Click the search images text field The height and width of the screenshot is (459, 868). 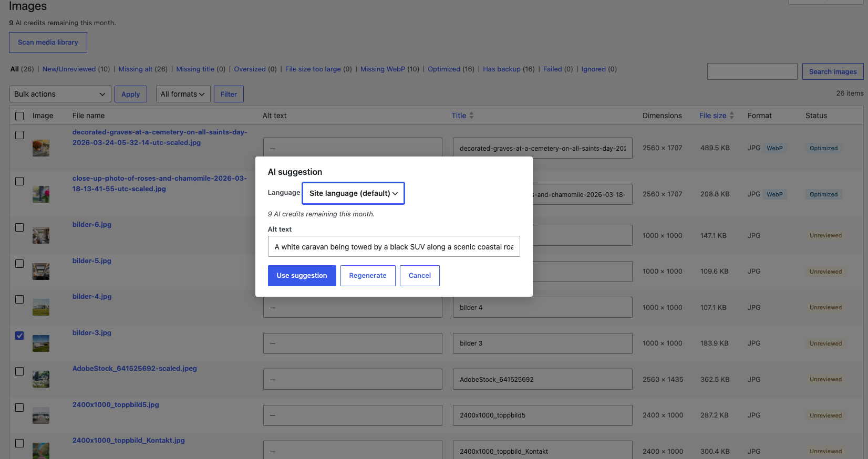pos(752,71)
